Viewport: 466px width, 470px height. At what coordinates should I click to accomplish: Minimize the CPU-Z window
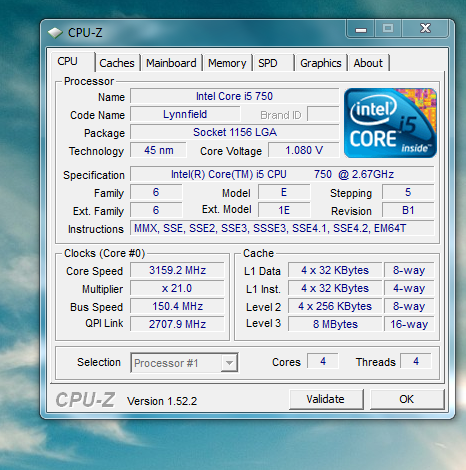[x=361, y=29]
